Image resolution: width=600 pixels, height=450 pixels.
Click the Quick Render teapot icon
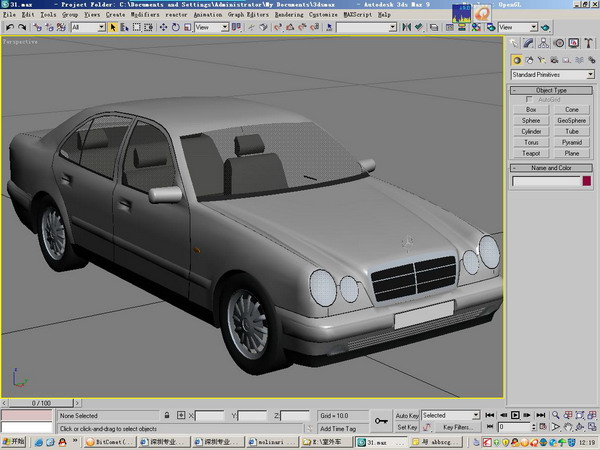point(546,27)
